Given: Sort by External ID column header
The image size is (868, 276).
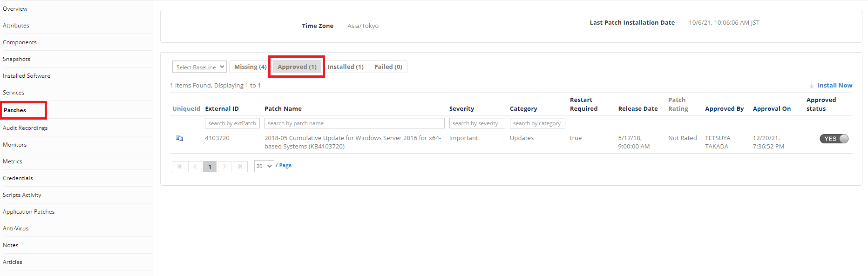Looking at the screenshot, I should click(222, 109).
